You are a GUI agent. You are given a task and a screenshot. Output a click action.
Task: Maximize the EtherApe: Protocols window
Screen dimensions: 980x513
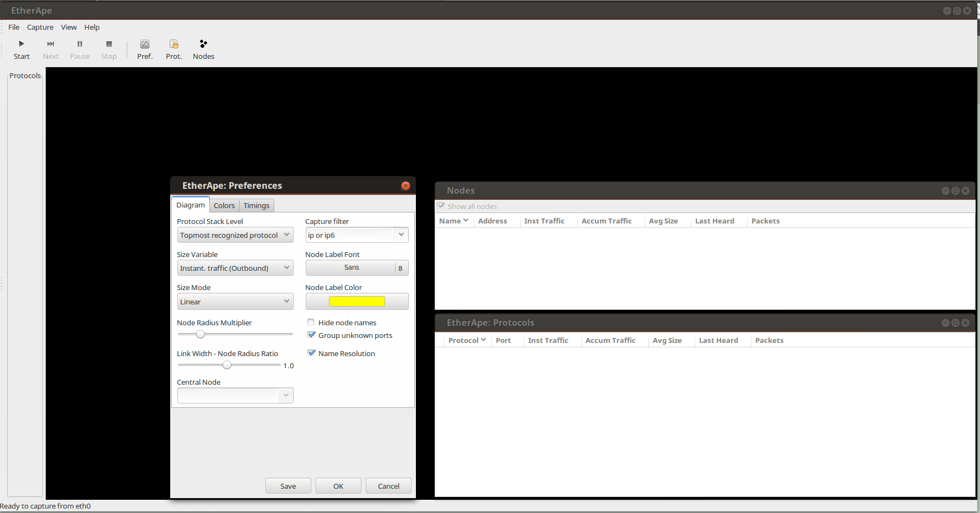point(955,323)
